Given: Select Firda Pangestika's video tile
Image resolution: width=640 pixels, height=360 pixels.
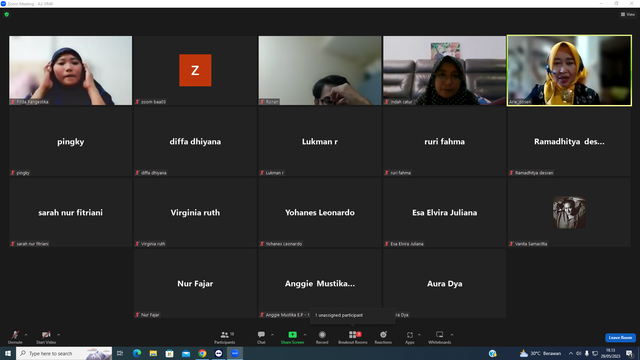Looking at the screenshot, I should (x=71, y=70).
